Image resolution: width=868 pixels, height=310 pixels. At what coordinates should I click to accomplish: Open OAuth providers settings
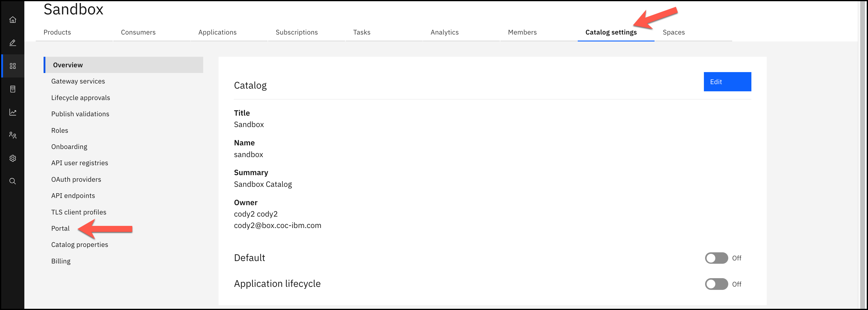pos(76,179)
